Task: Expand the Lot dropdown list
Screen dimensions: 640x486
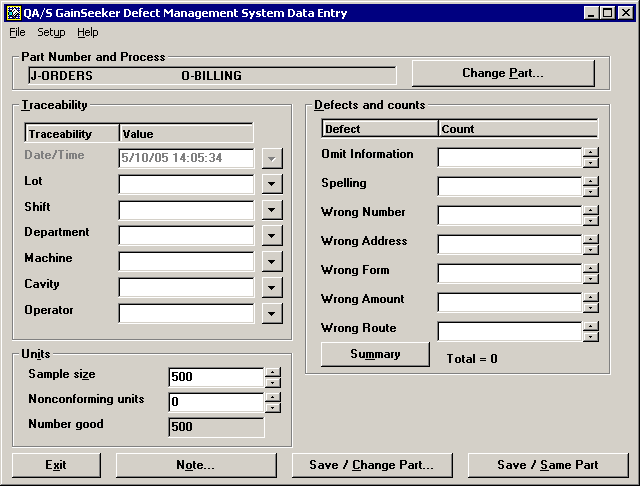Action: point(272,184)
